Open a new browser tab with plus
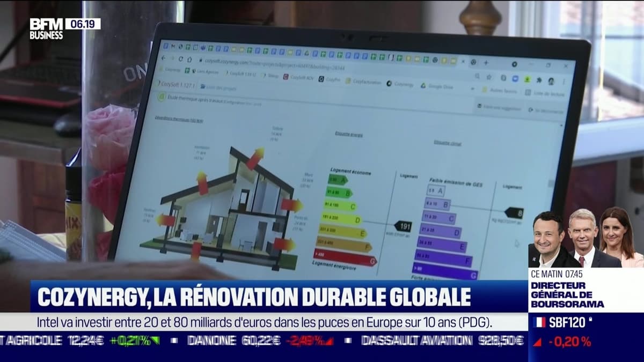 tap(486, 63)
